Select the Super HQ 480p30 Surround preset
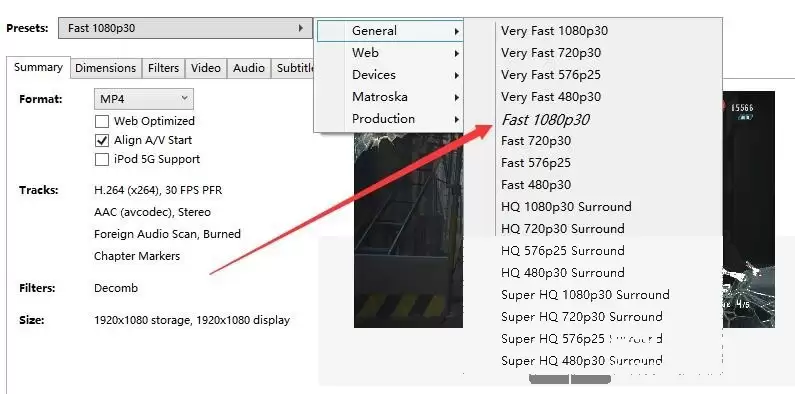Viewport: 795px width, 394px height. tap(582, 361)
